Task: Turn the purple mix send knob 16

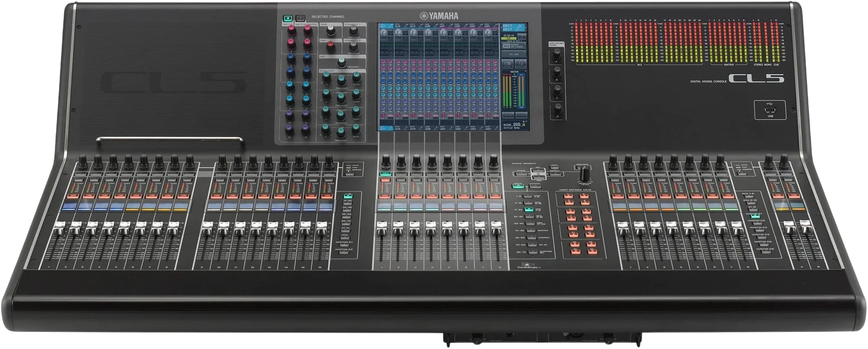Action: [x=306, y=130]
